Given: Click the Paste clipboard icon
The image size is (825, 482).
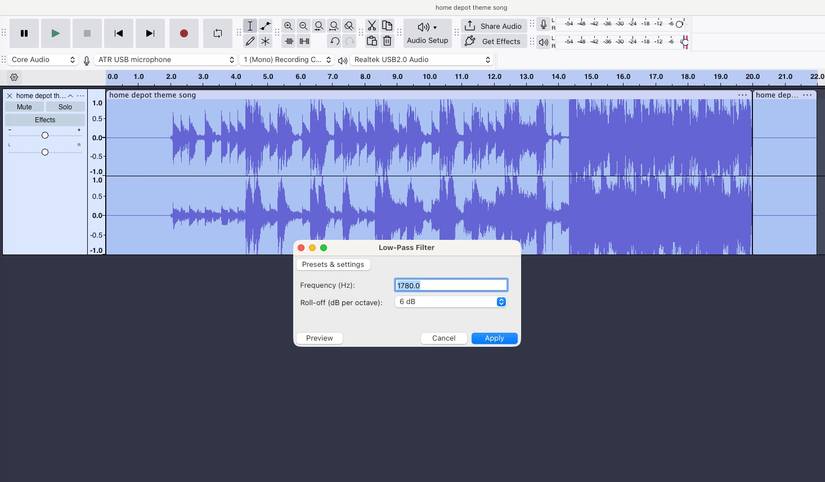Looking at the screenshot, I should pyautogui.click(x=372, y=41).
